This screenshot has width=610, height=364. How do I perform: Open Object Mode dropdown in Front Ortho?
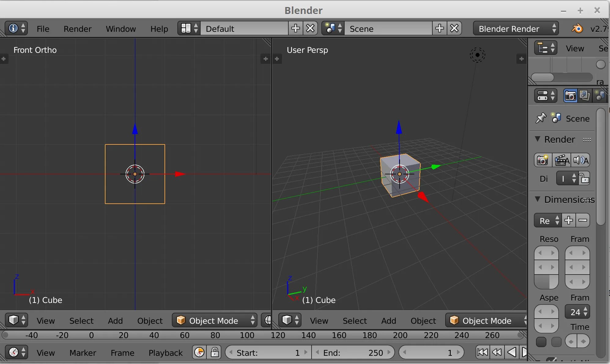[215, 320]
